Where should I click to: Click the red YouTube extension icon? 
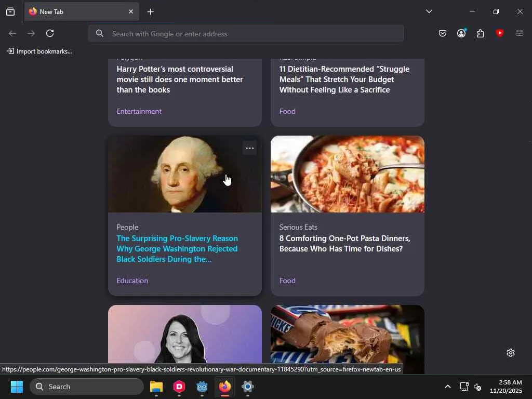pyautogui.click(x=499, y=33)
